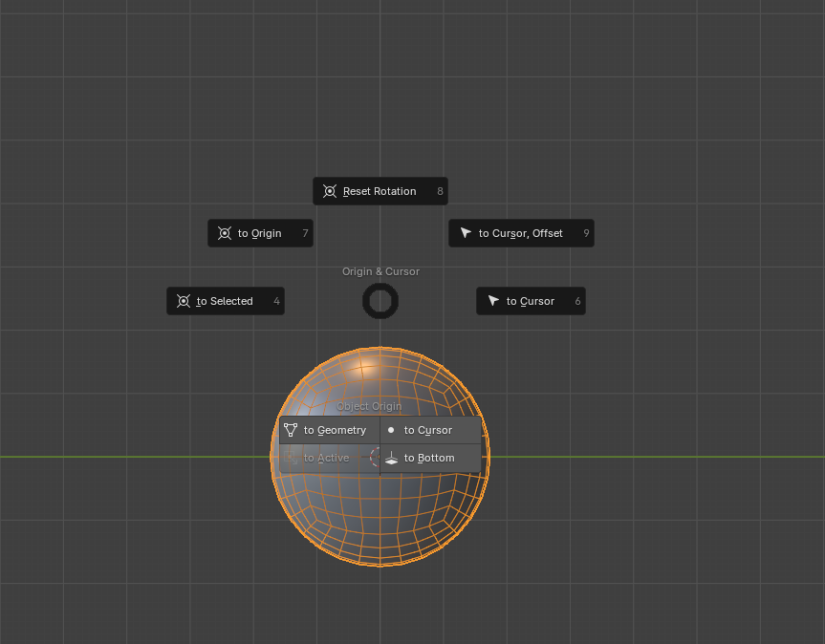The width and height of the screenshot is (825, 644).
Task: Click the grayed "to Active" option
Action: pos(330,458)
